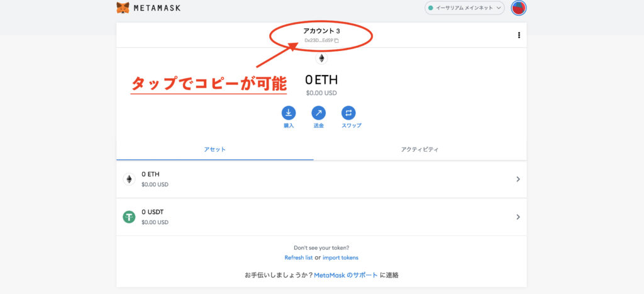Click the Ethereum logo above the balance
644x294 pixels.
(x=321, y=59)
